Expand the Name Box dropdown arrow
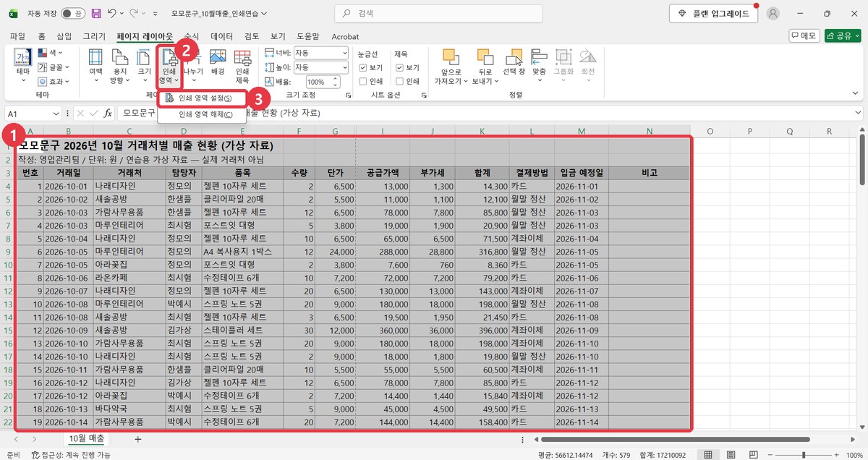The width and height of the screenshot is (868, 460). coord(56,114)
